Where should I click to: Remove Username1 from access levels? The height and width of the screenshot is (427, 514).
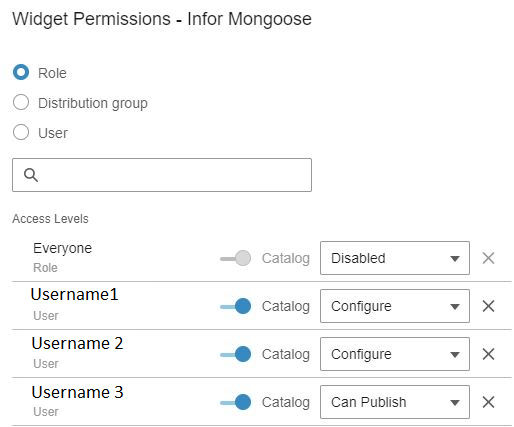(488, 306)
